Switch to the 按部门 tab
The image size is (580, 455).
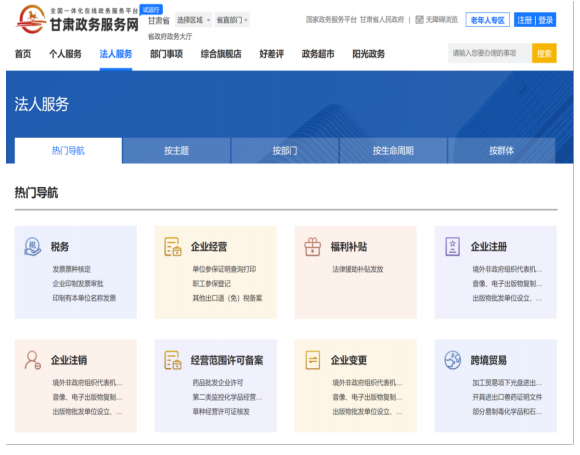tap(285, 151)
